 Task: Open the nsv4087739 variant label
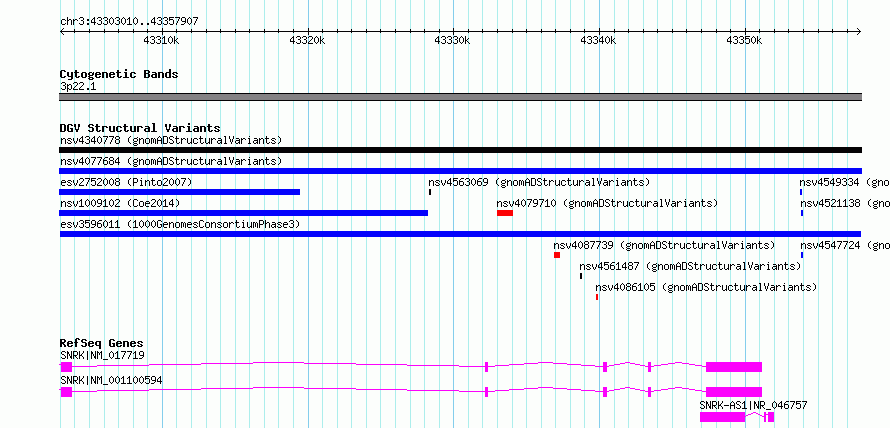tap(664, 245)
